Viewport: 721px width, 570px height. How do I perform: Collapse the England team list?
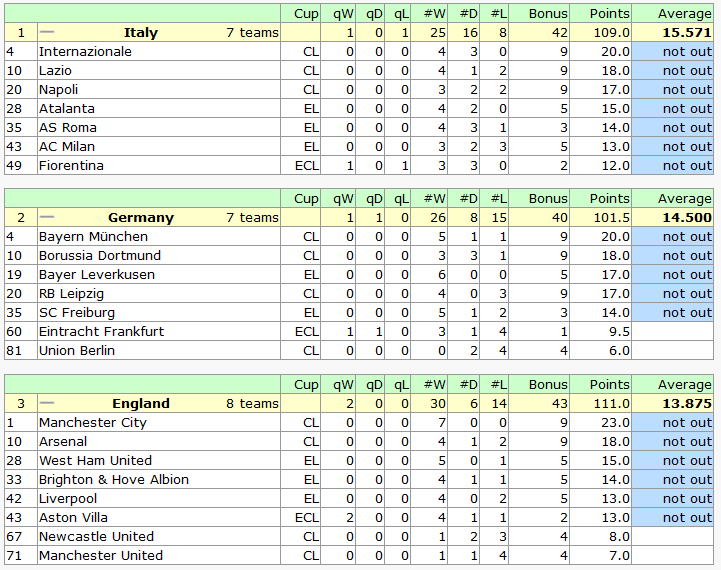click(46, 404)
